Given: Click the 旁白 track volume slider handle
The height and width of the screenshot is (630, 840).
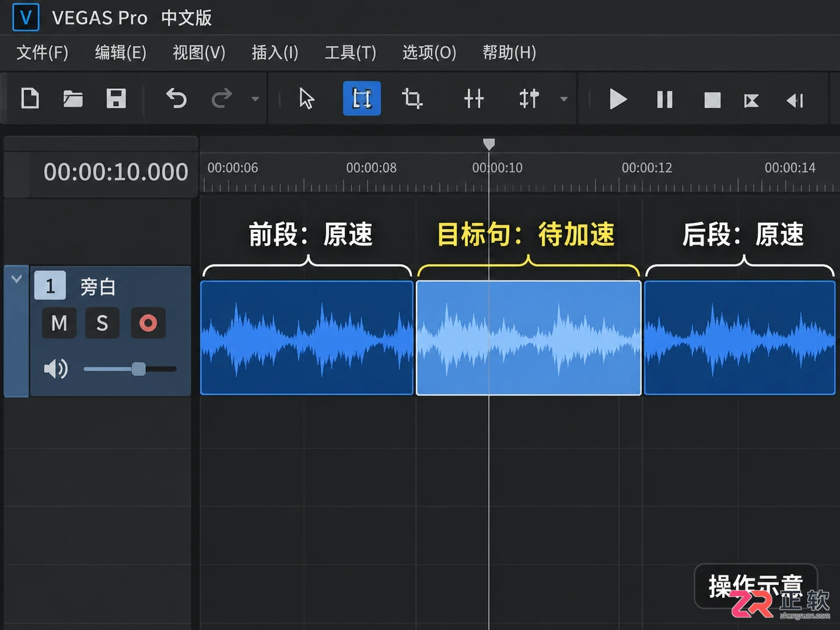Looking at the screenshot, I should coord(138,369).
